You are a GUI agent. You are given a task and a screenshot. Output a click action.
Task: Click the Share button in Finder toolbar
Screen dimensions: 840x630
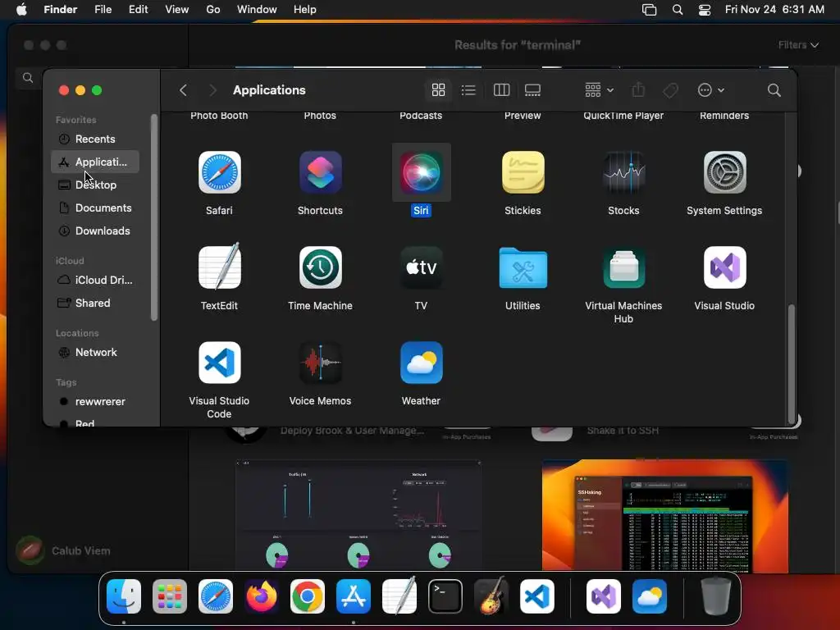[x=638, y=90]
